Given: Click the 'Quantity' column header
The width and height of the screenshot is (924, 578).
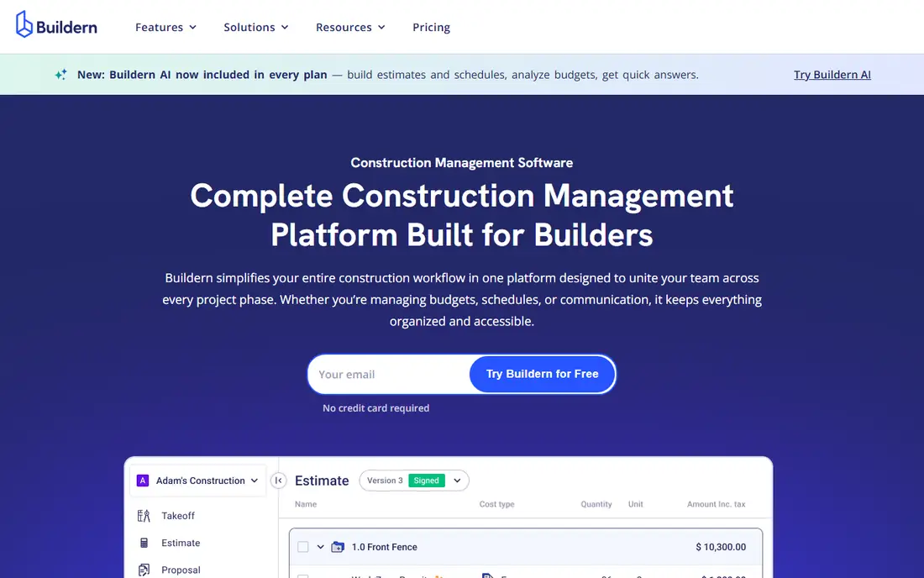Looking at the screenshot, I should pyautogui.click(x=596, y=504).
